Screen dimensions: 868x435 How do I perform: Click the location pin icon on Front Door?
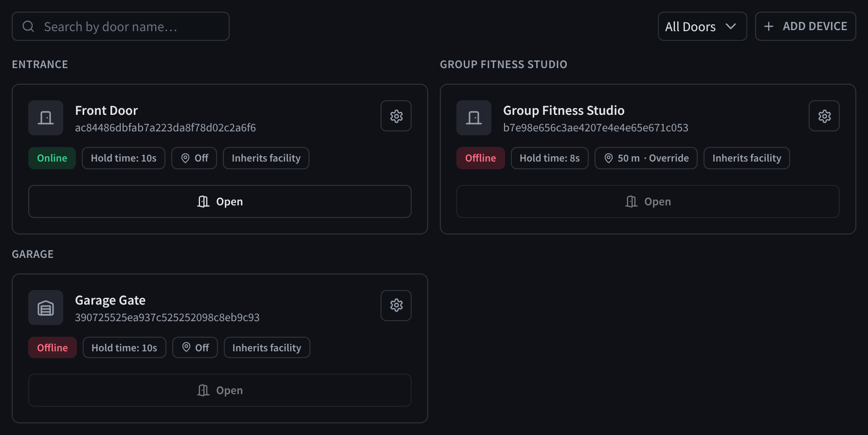pyautogui.click(x=185, y=158)
